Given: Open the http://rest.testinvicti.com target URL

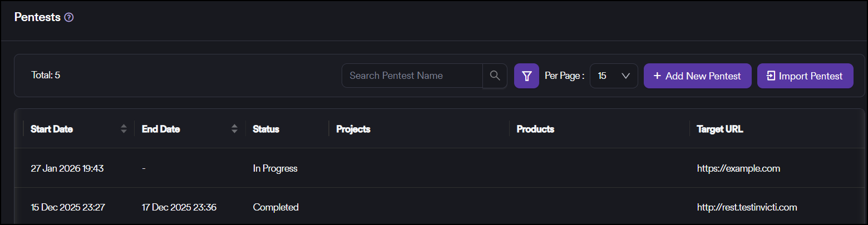Looking at the screenshot, I should [747, 207].
